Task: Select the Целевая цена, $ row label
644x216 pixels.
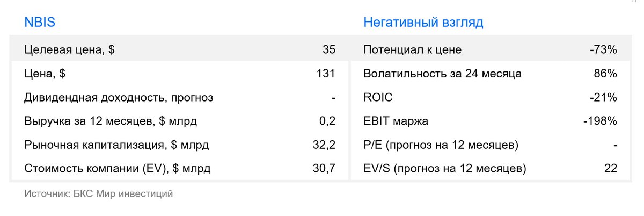Action: [x=69, y=50]
